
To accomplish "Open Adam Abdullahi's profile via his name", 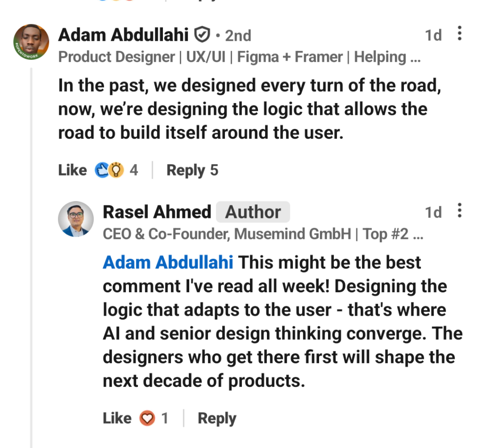I will click(x=123, y=35).
